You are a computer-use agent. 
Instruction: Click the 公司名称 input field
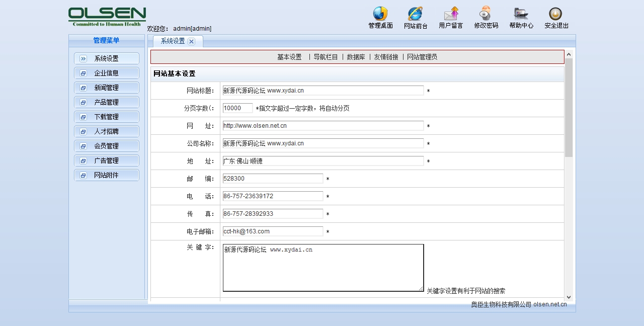click(323, 143)
